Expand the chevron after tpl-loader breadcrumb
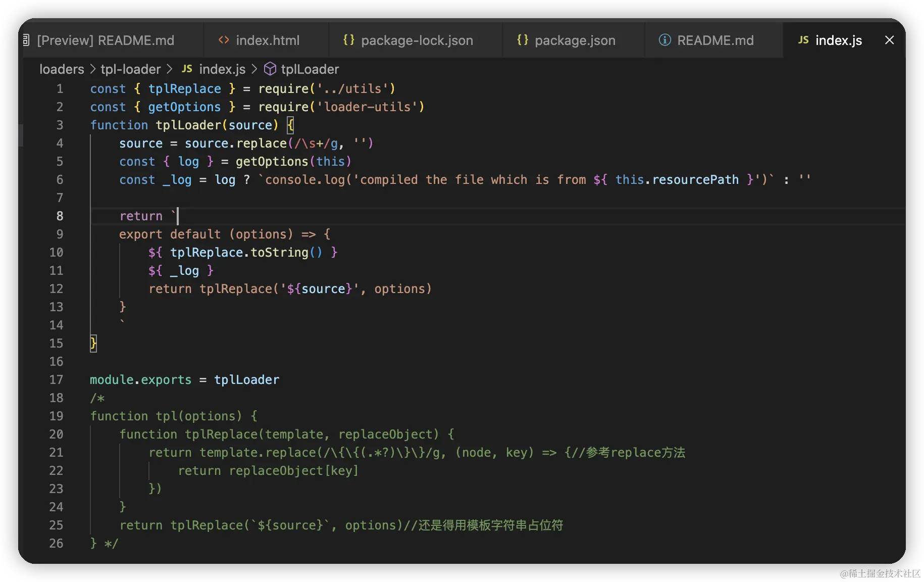 (x=169, y=69)
